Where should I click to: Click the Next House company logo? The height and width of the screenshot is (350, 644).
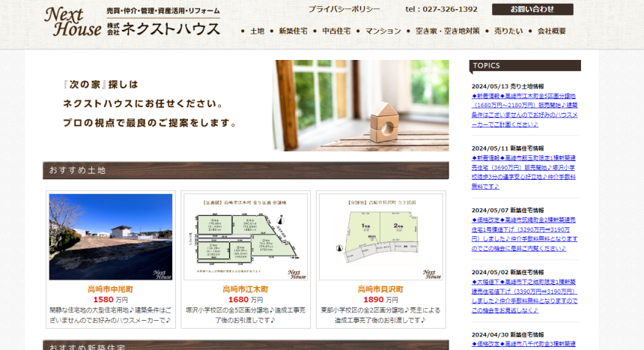[133, 22]
